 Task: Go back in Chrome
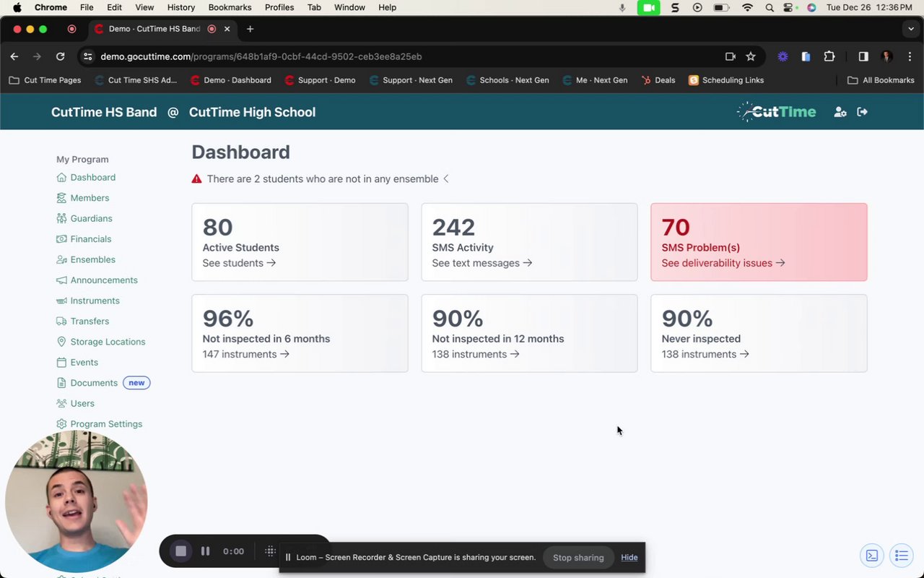pyautogui.click(x=14, y=56)
